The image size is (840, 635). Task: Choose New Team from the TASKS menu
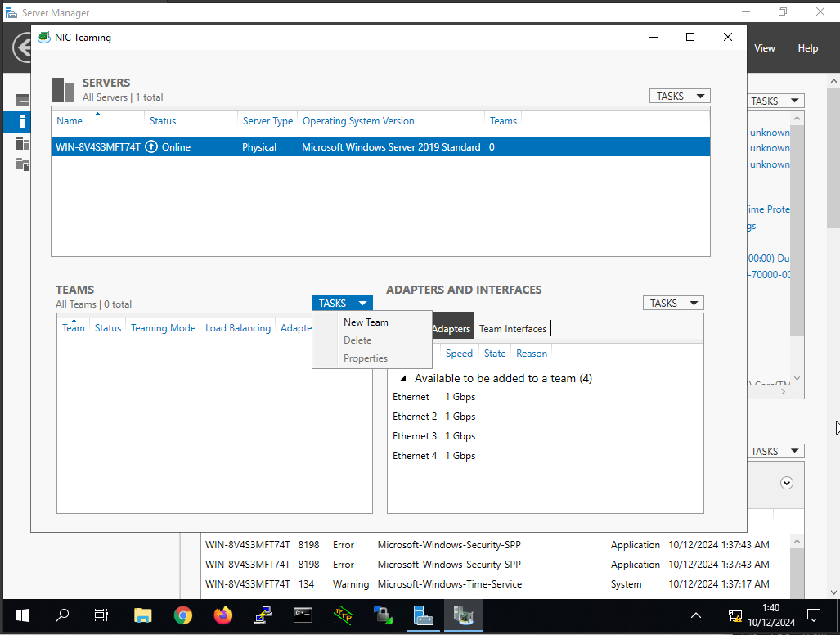pyautogui.click(x=366, y=322)
